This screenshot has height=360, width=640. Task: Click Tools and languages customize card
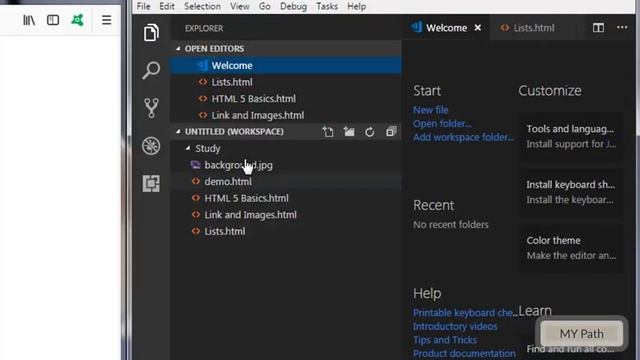point(571,136)
